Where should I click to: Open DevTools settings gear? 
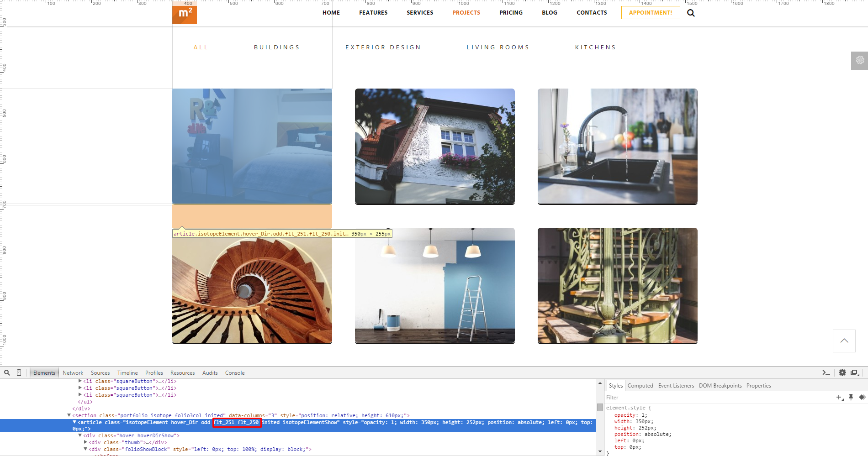tap(842, 372)
